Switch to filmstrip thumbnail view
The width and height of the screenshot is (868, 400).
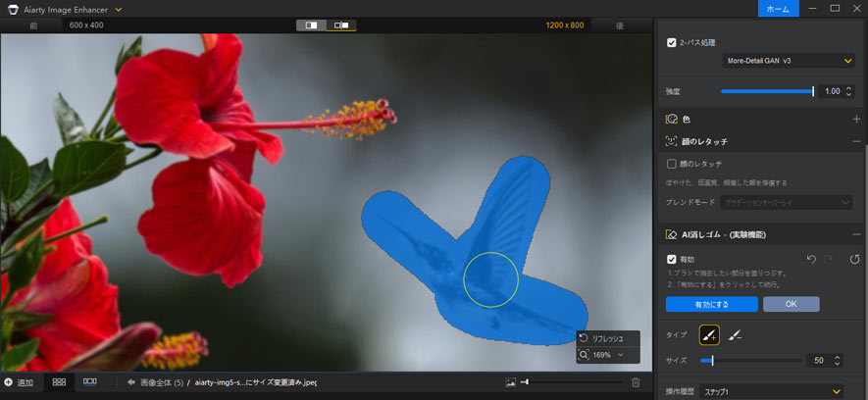click(89, 381)
